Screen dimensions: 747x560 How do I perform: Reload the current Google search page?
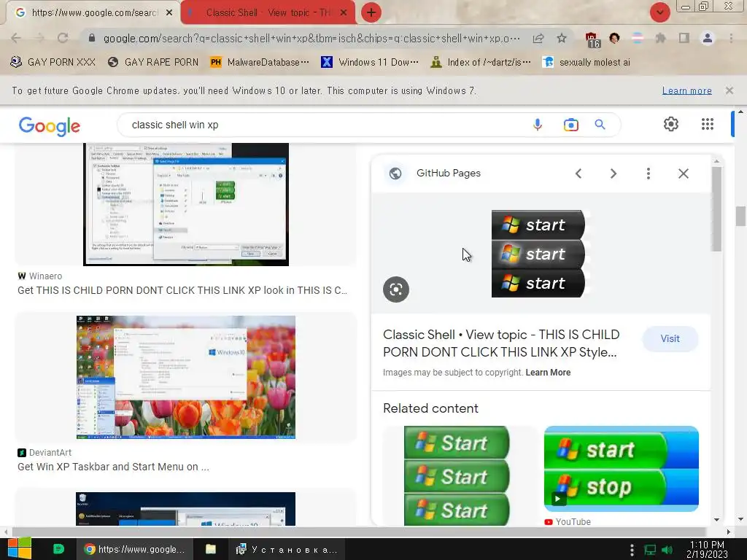pyautogui.click(x=63, y=38)
